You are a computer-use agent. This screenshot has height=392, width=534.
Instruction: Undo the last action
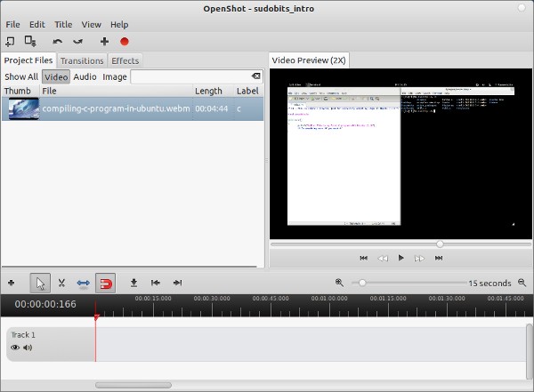click(x=58, y=41)
